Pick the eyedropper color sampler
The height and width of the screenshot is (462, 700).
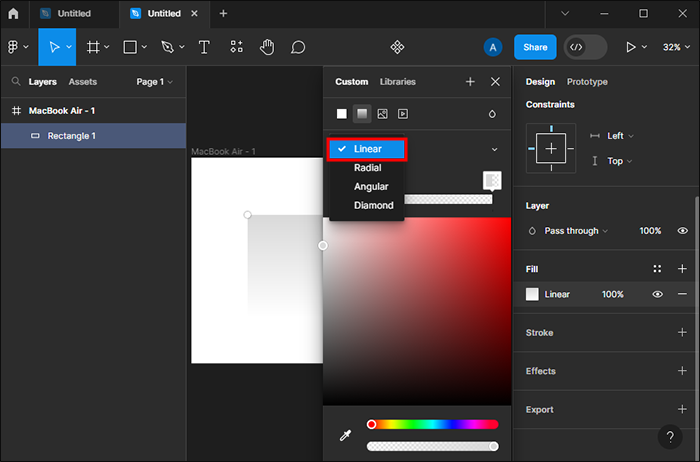345,435
